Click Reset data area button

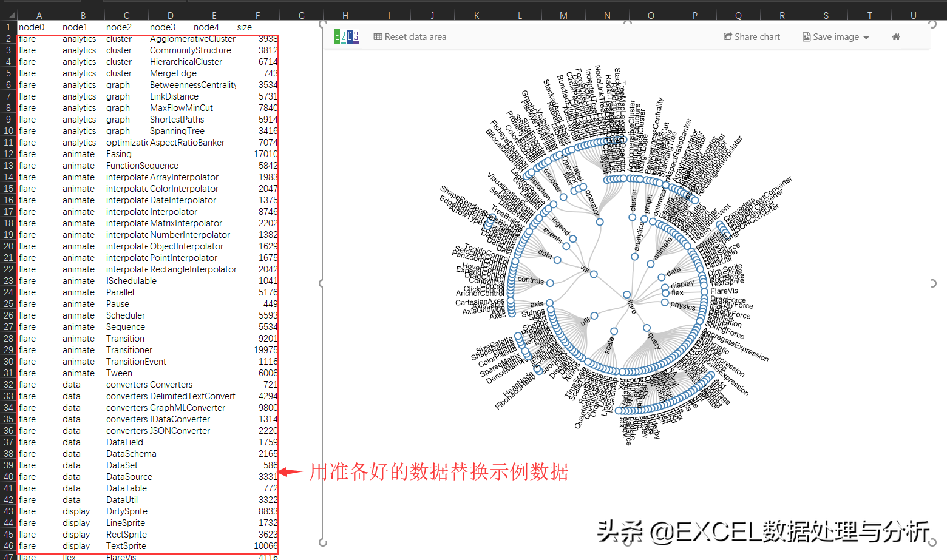(x=410, y=37)
